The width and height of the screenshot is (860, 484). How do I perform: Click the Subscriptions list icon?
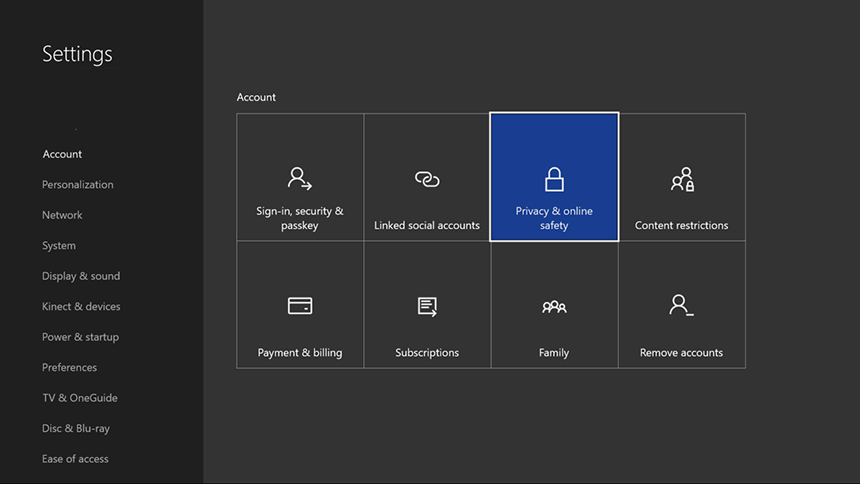427,306
